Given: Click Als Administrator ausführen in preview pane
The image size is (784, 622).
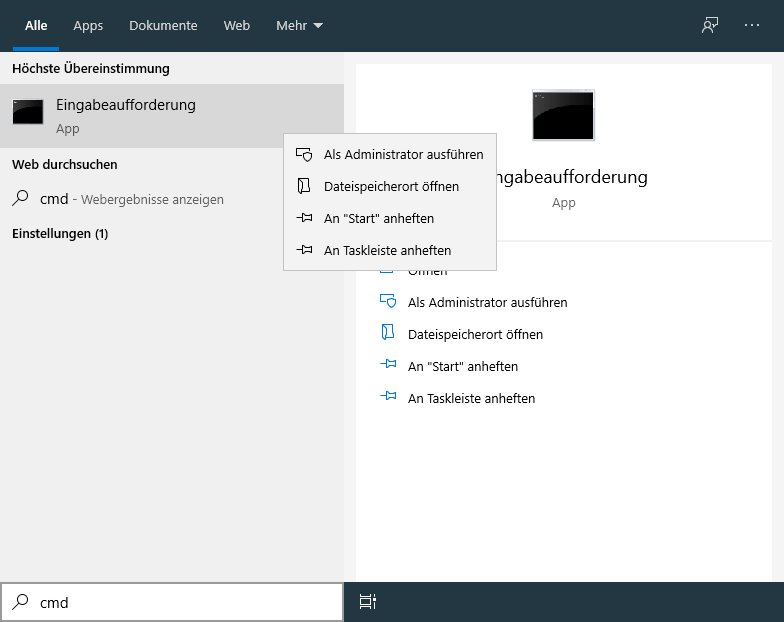Looking at the screenshot, I should click(x=488, y=302).
